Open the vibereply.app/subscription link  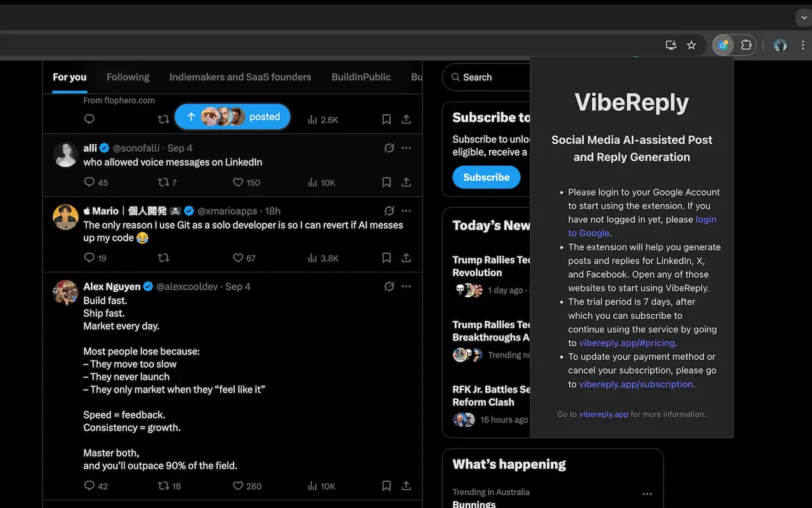636,384
